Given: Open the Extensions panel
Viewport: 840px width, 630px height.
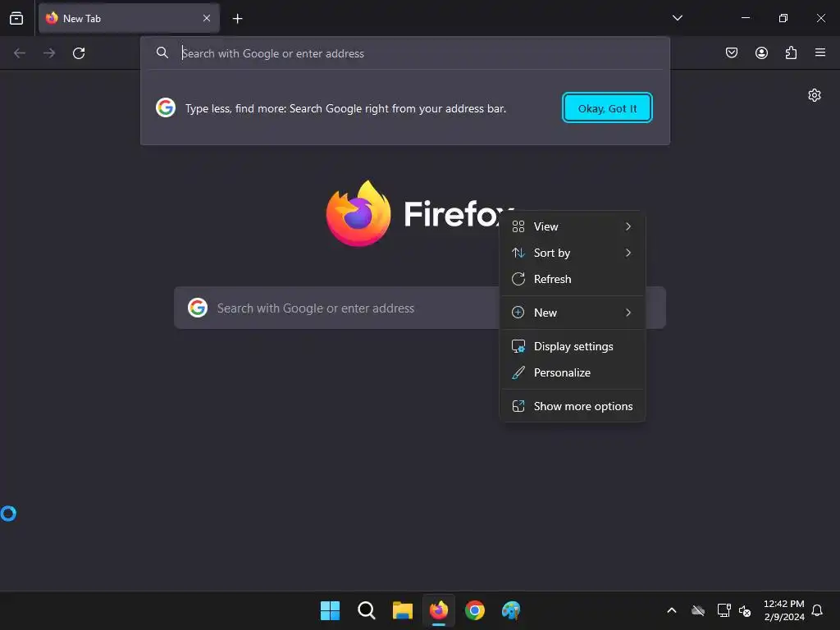Looking at the screenshot, I should [791, 52].
